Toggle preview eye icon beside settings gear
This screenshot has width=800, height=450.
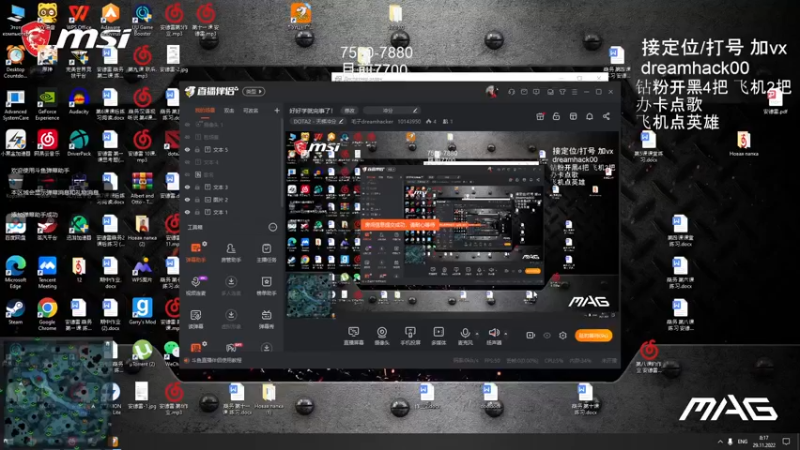tap(547, 335)
